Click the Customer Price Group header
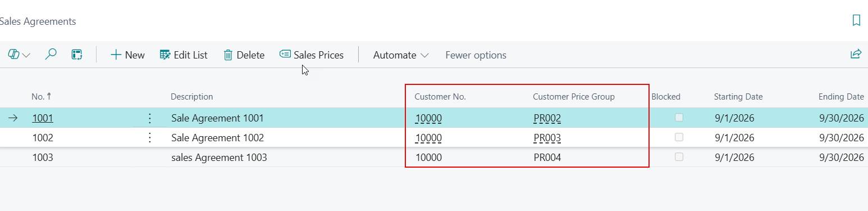This screenshot has width=868, height=211. pyautogui.click(x=574, y=97)
